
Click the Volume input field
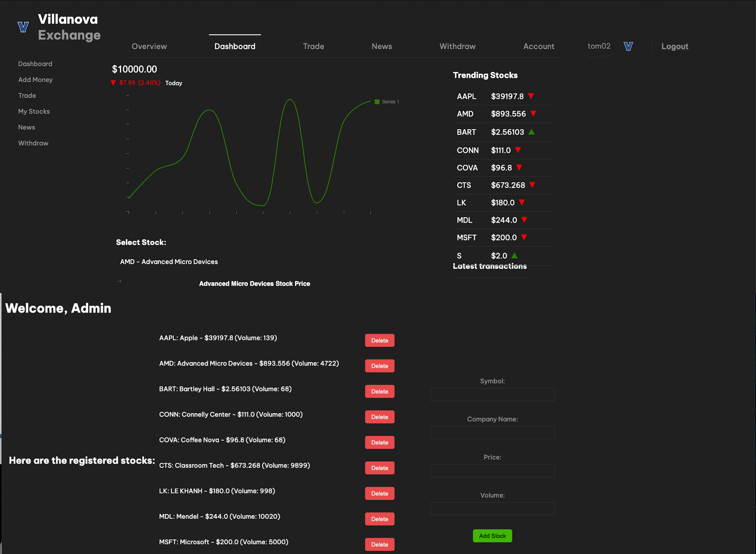click(492, 509)
